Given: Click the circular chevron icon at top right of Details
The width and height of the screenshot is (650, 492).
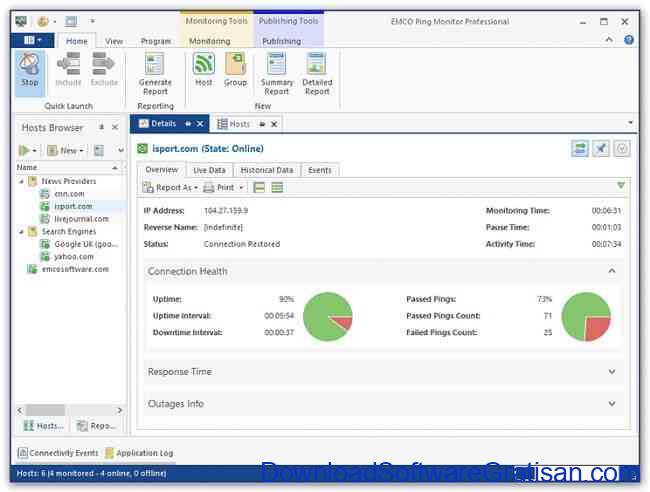Looking at the screenshot, I should click(622, 148).
